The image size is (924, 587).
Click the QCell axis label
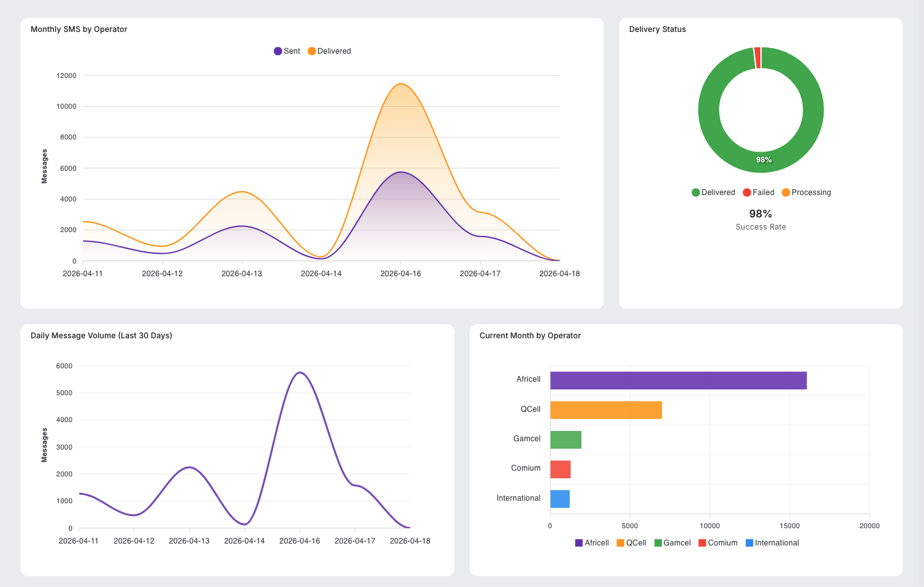tap(530, 409)
